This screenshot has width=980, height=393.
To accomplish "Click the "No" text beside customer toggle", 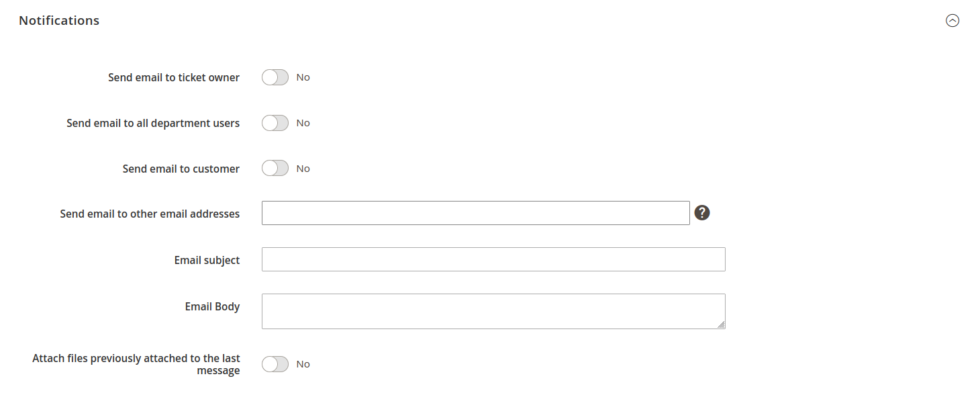I will [x=303, y=169].
